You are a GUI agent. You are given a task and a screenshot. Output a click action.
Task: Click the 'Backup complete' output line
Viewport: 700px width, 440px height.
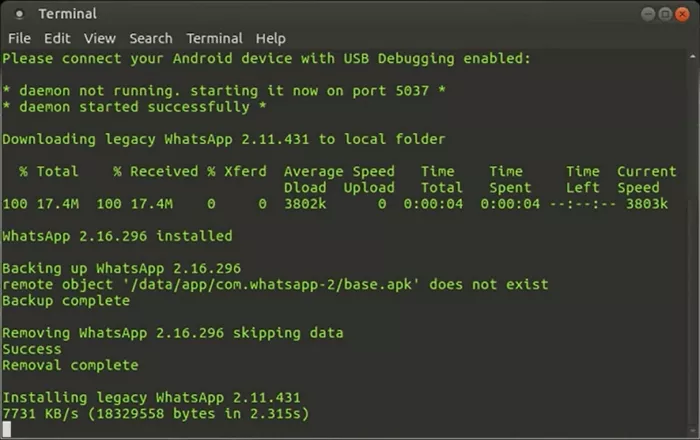click(x=66, y=300)
